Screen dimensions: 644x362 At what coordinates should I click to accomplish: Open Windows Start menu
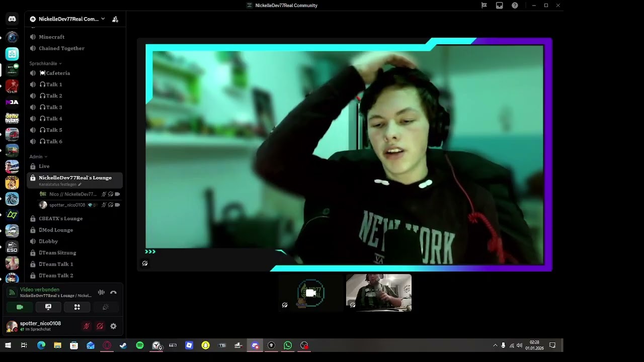pyautogui.click(x=8, y=345)
